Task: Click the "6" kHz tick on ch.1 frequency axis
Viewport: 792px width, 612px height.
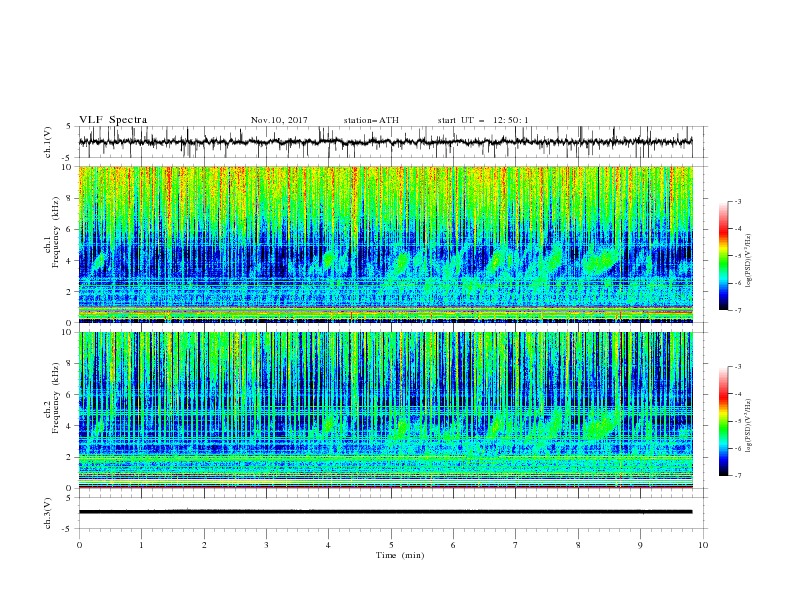Action: tap(71, 230)
